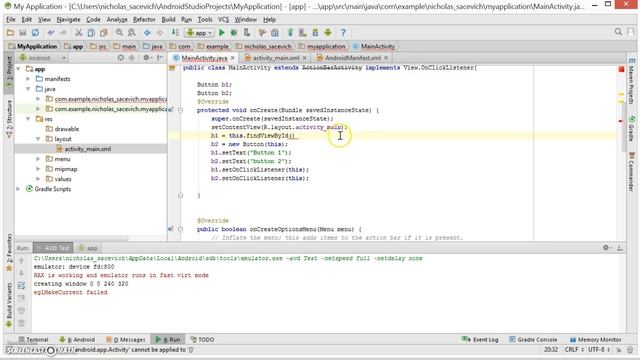Open Maven Projects side panel

click(631, 81)
